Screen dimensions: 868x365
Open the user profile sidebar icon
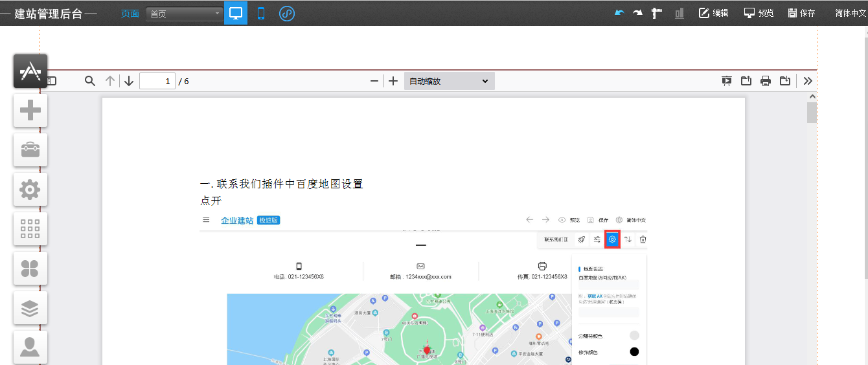[30, 348]
